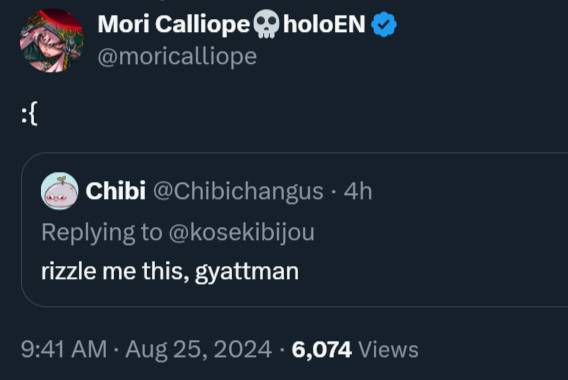Click the Replying to label
568x380 pixels.
[x=102, y=233]
